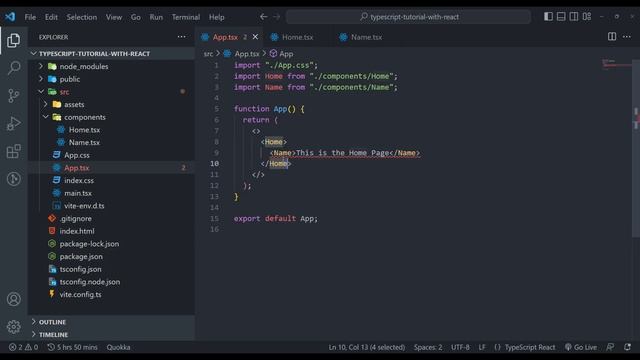640x360 pixels.
Task: Open the Extensions view
Action: pos(13,151)
